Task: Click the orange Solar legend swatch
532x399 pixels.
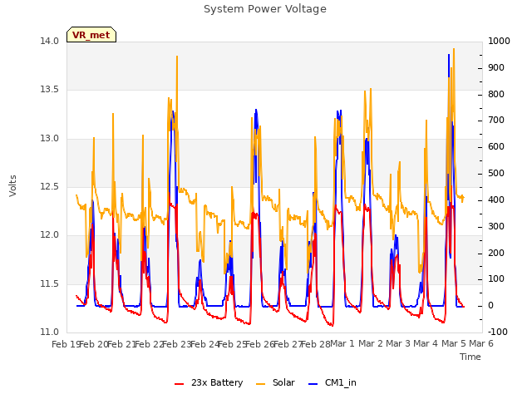Action: [260, 384]
